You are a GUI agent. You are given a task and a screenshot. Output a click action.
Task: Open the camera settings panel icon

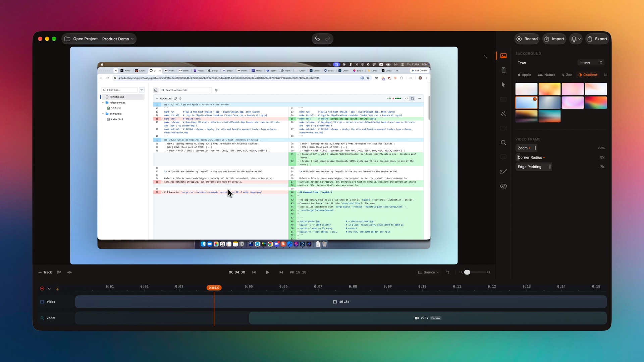[503, 128]
